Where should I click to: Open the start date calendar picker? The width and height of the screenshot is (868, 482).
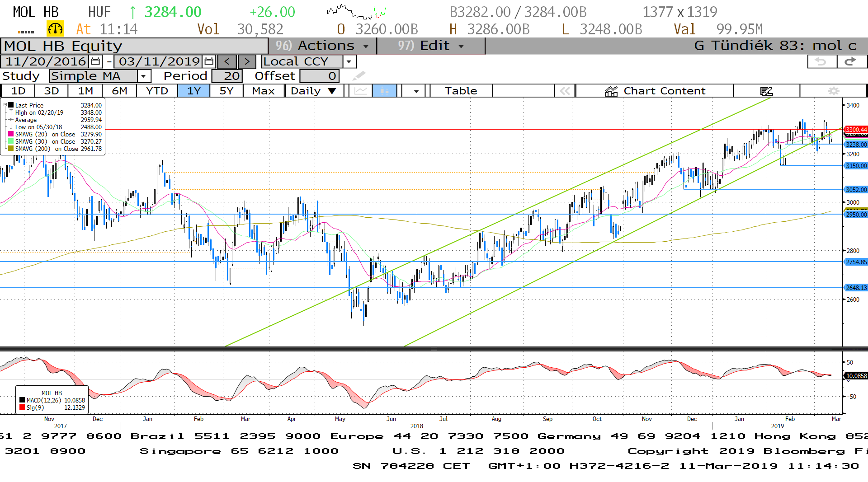pyautogui.click(x=95, y=61)
